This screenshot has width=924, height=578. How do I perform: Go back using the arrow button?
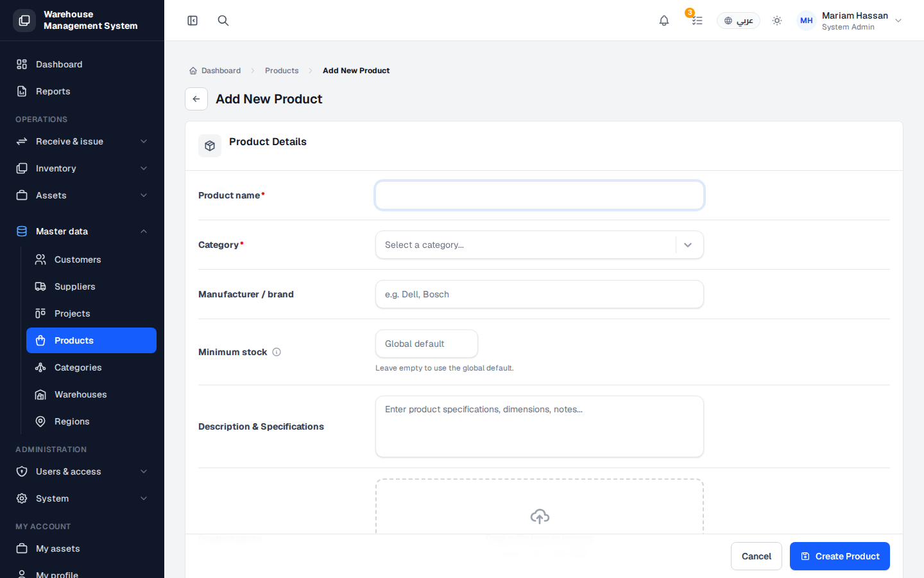(196, 99)
